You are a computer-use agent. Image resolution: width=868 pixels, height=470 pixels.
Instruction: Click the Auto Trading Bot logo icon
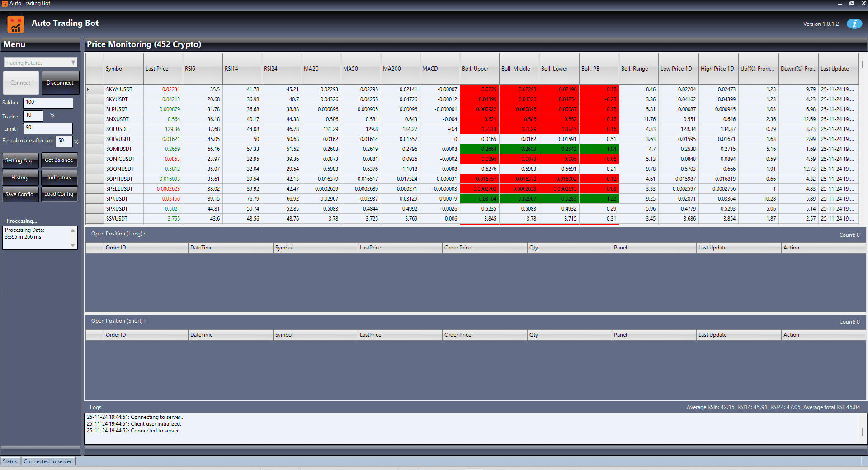coord(16,24)
